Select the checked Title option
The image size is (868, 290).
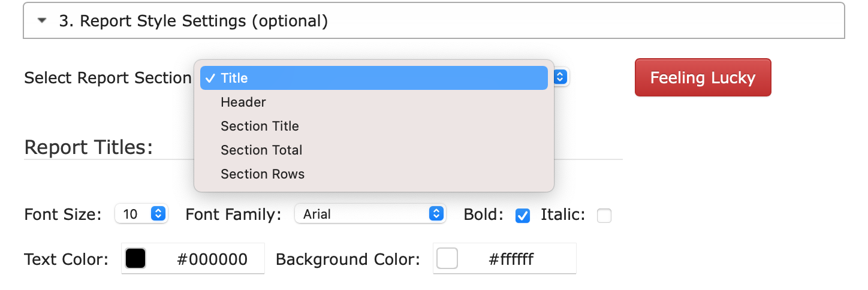point(374,78)
